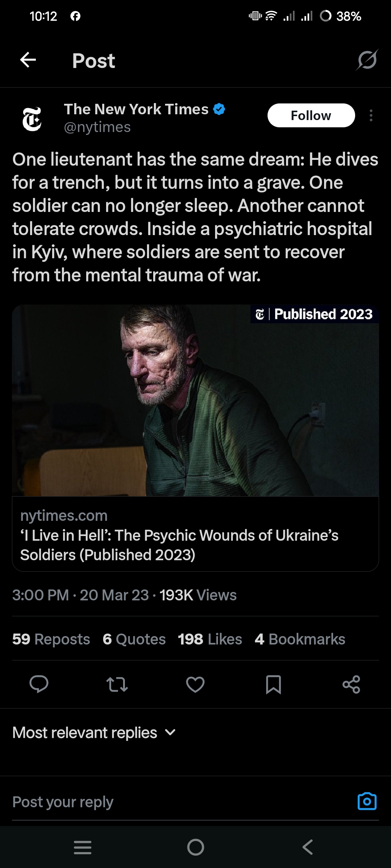Image resolution: width=391 pixels, height=868 pixels.
Task: Open the three-dot post options menu
Action: click(x=371, y=115)
